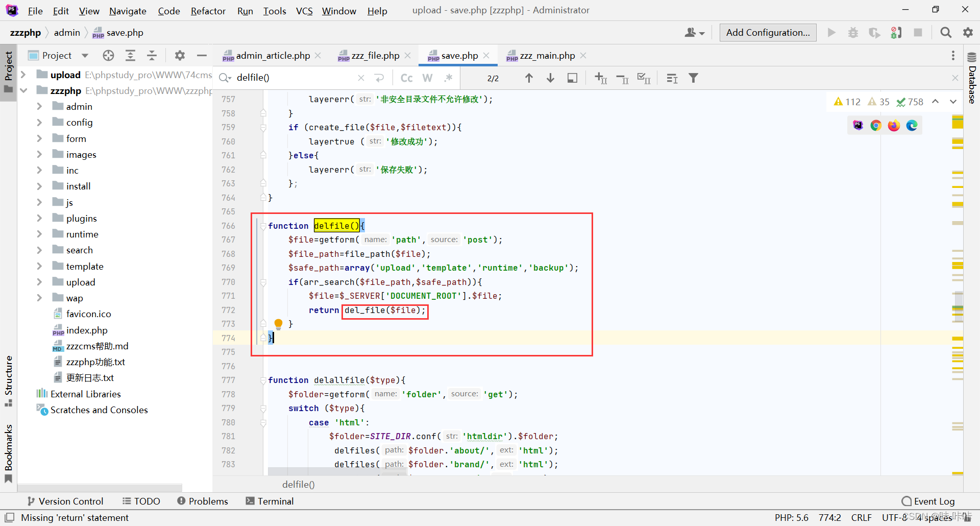Open the user account dropdown

(695, 32)
